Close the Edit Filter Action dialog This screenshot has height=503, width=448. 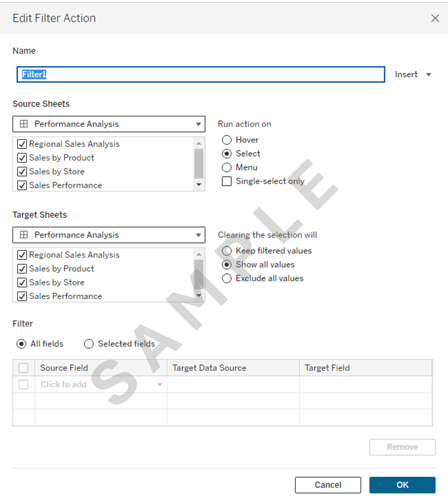point(435,18)
